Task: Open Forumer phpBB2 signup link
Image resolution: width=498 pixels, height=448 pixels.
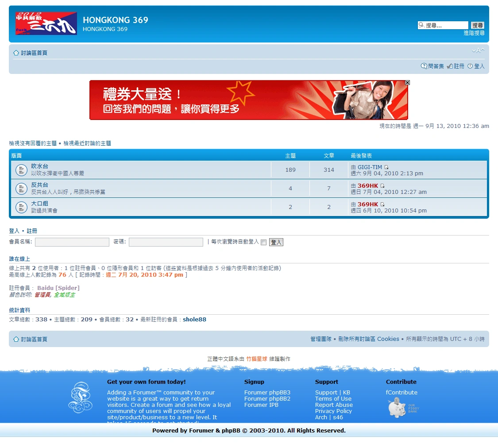Action: click(x=267, y=399)
